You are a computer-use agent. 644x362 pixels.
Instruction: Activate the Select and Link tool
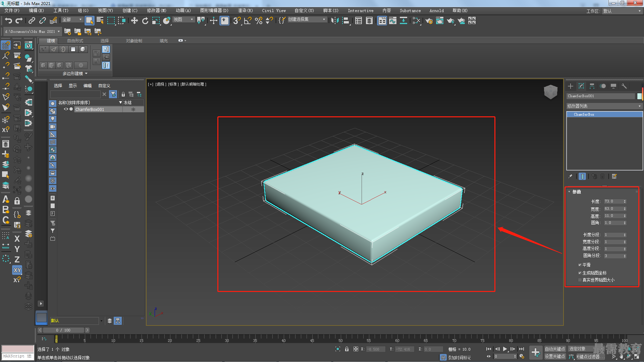(32, 21)
